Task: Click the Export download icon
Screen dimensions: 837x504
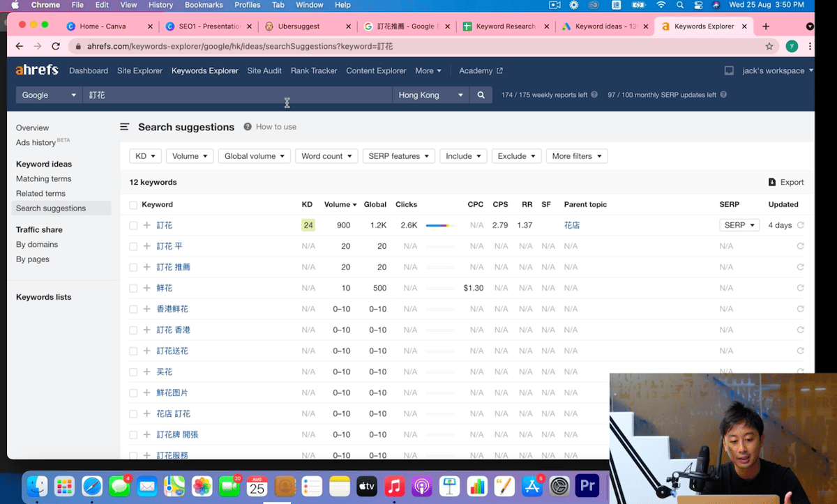Action: pos(772,182)
